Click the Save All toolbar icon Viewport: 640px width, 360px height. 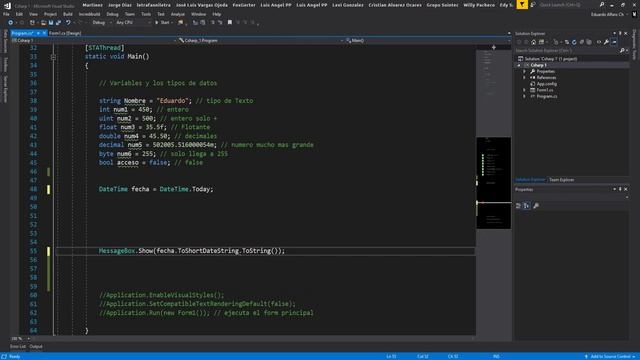point(58,22)
